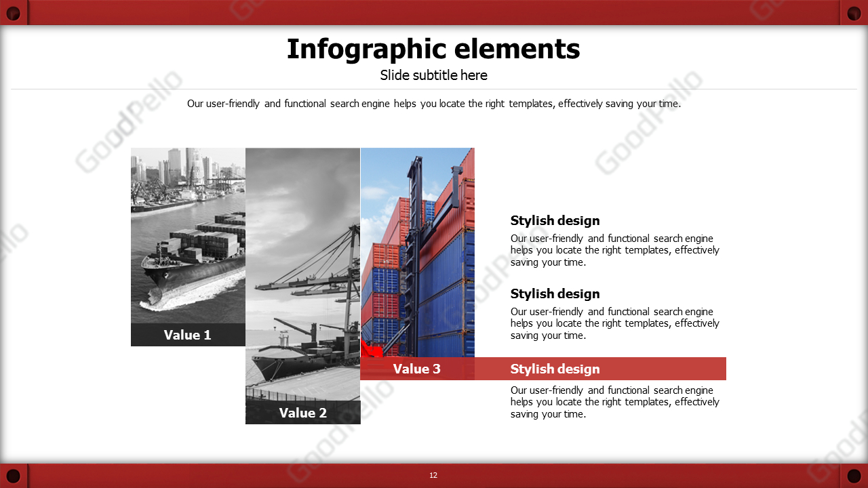
Task: Click the red "Value 3" label
Action: click(417, 369)
